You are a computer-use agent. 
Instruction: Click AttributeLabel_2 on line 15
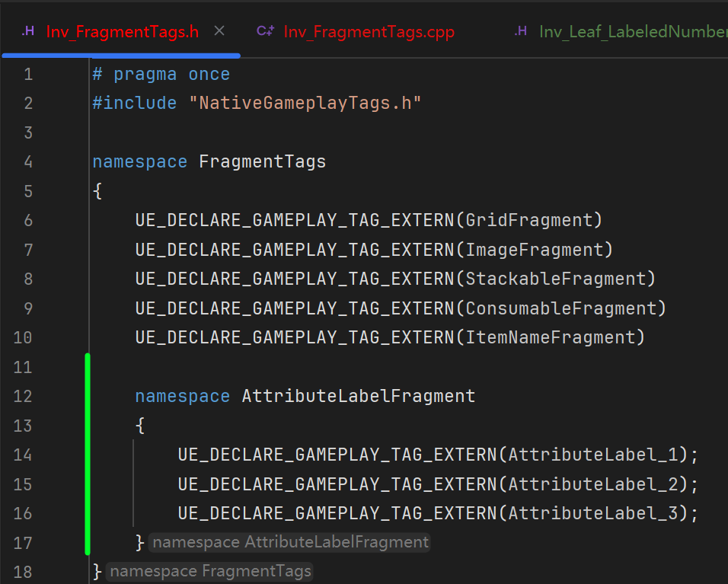tap(593, 484)
